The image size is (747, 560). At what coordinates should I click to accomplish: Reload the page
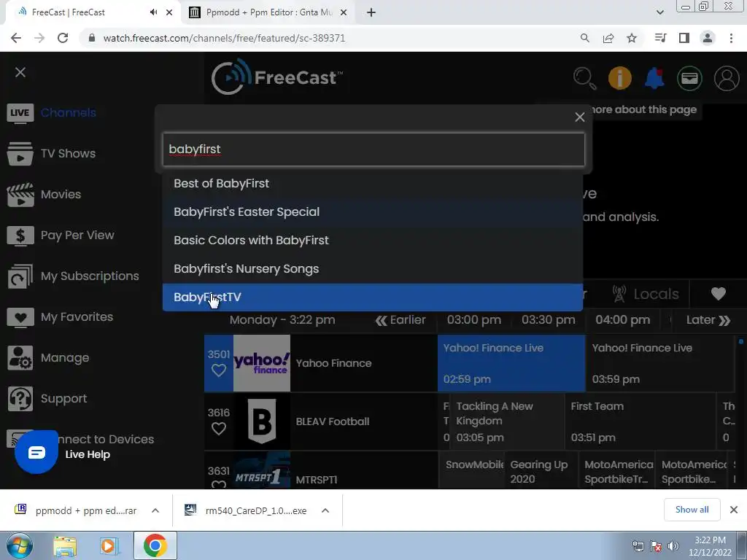pos(63,38)
